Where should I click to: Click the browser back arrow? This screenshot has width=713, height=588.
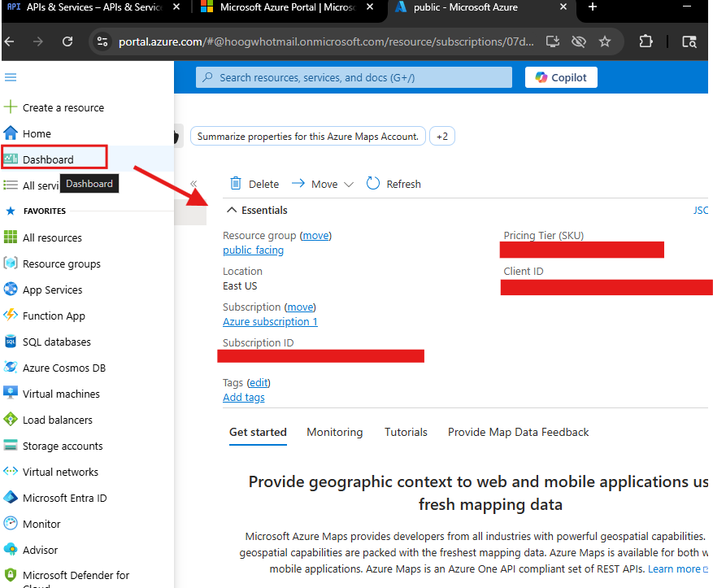[10, 41]
